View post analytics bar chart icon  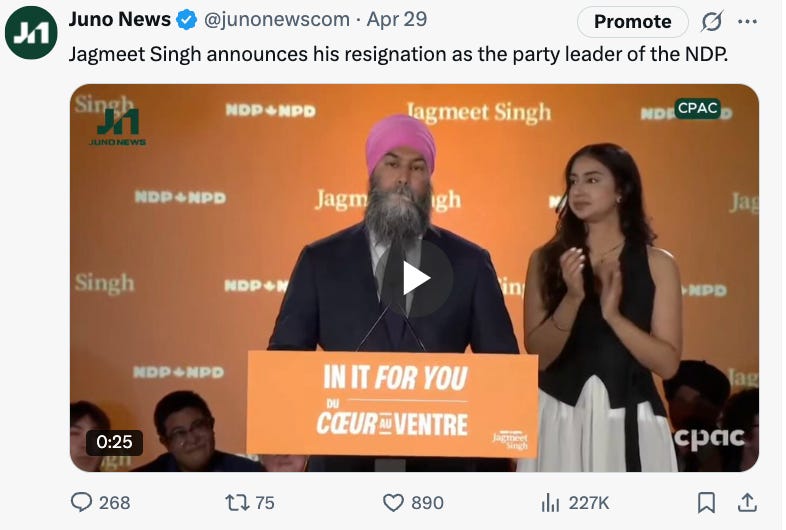(x=550, y=502)
